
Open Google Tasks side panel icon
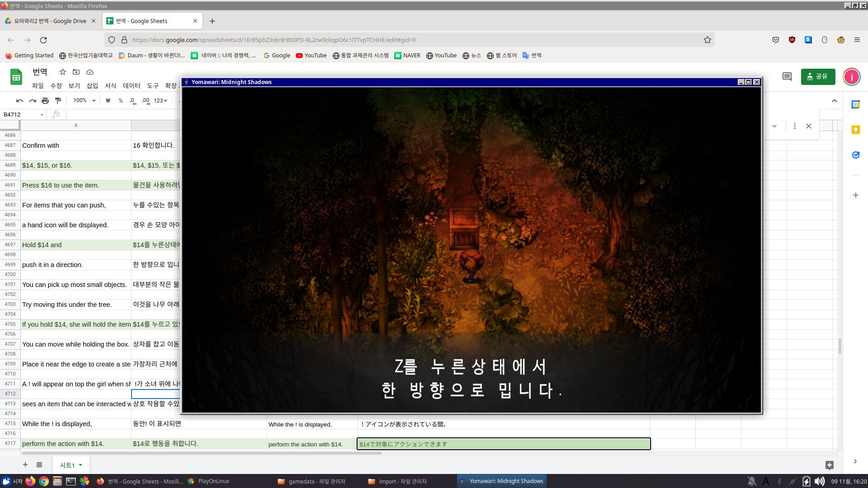coord(855,155)
